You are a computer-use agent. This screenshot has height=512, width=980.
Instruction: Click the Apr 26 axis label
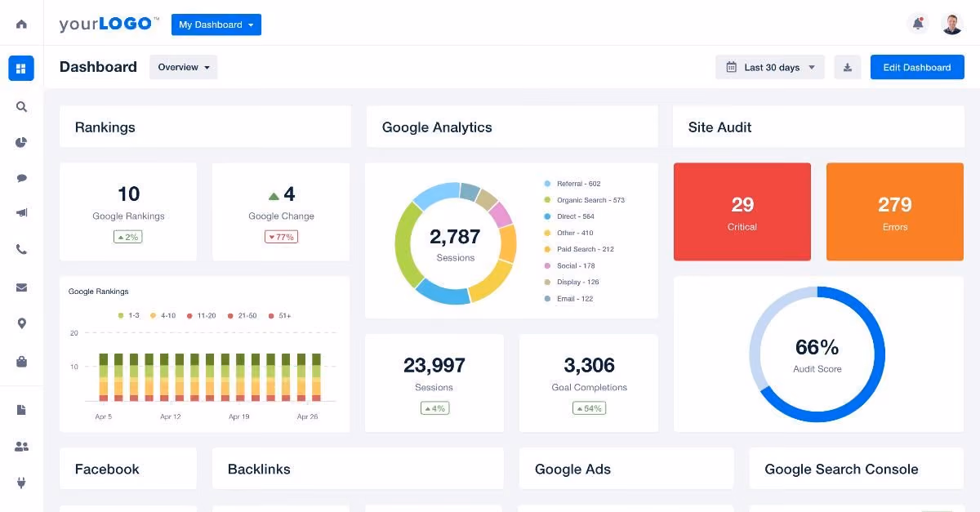coord(307,416)
